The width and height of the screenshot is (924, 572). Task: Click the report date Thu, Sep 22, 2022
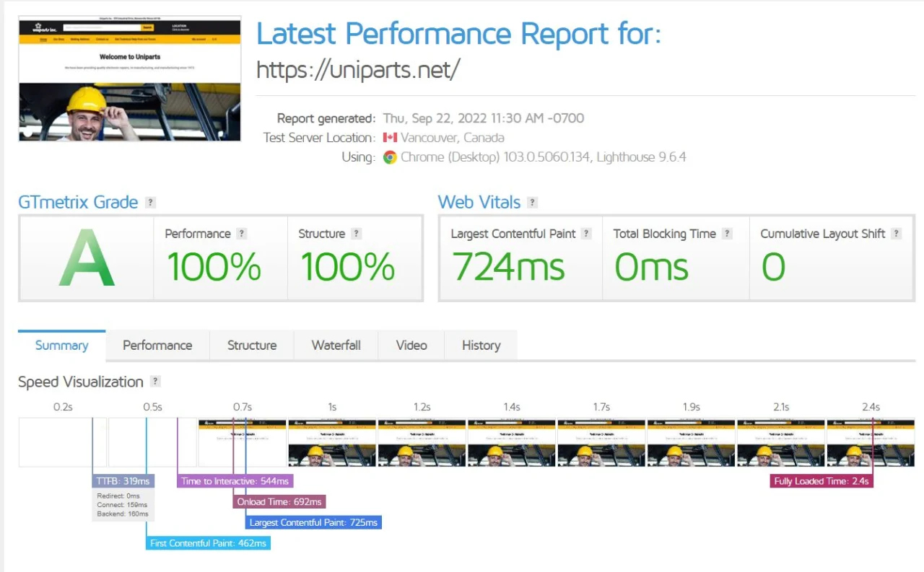483,118
